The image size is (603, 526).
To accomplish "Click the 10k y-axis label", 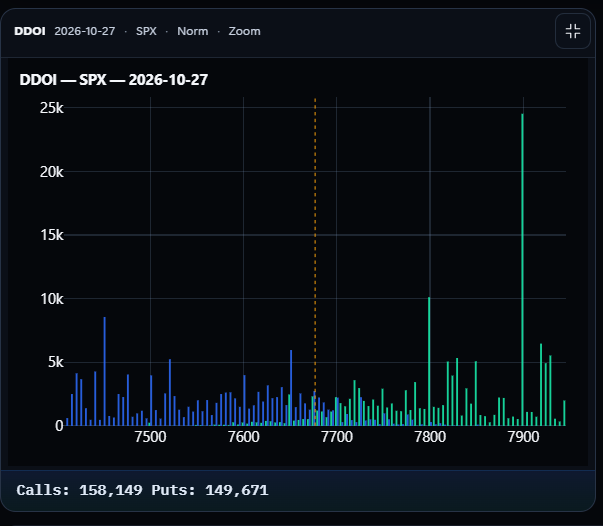I will (52, 299).
